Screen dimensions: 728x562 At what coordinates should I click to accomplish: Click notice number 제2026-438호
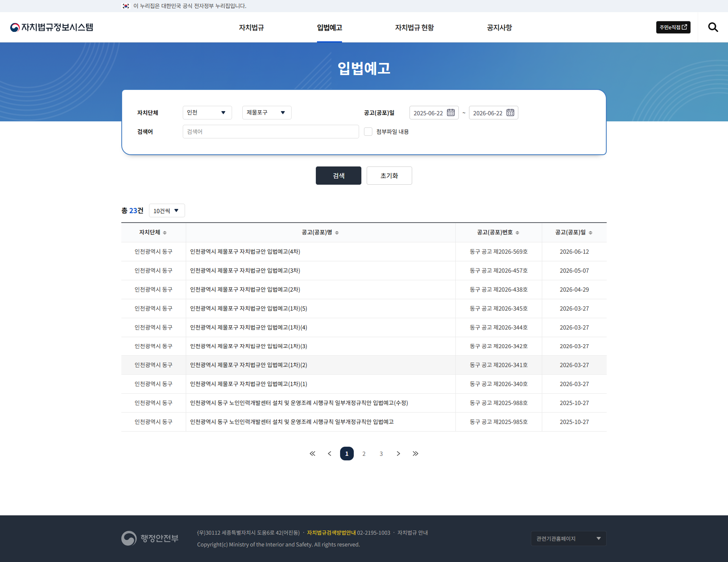[x=499, y=289]
